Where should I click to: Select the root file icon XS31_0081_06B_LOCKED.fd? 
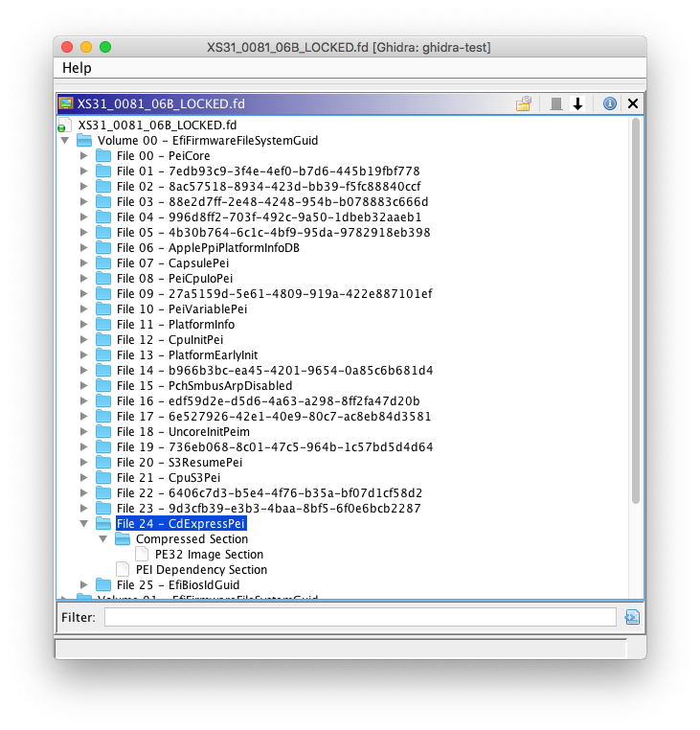tap(64, 125)
